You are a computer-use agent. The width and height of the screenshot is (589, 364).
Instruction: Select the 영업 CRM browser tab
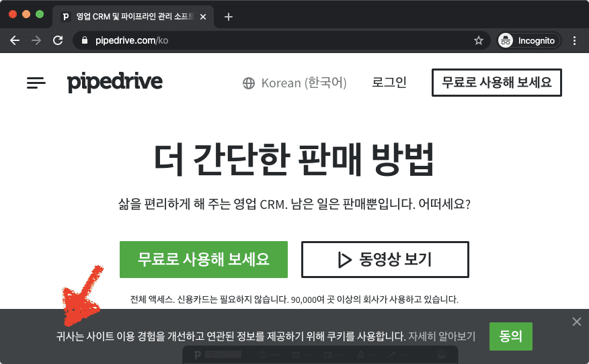coord(133,17)
